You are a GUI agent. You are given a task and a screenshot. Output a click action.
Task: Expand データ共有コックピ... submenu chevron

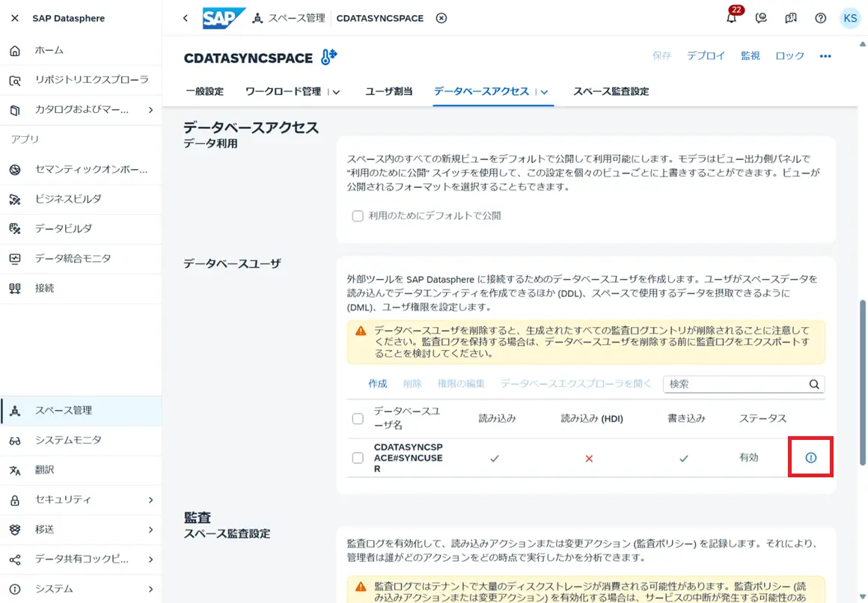[150, 560]
